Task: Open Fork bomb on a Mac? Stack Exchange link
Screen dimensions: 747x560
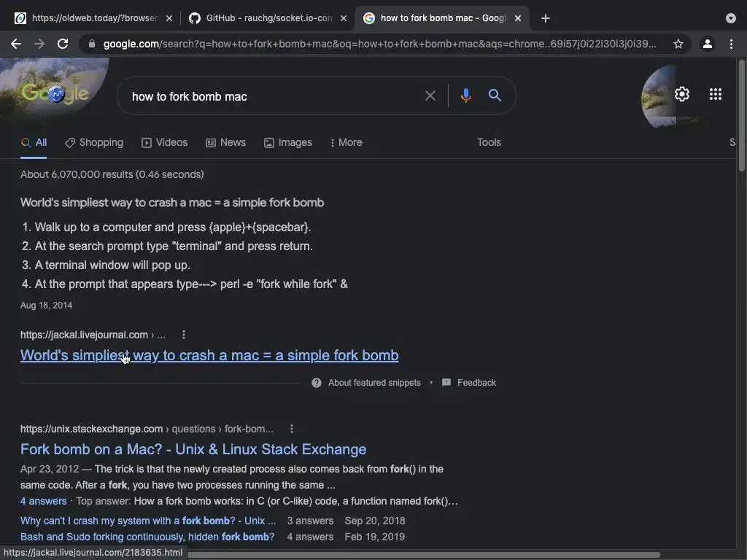Action: click(193, 449)
